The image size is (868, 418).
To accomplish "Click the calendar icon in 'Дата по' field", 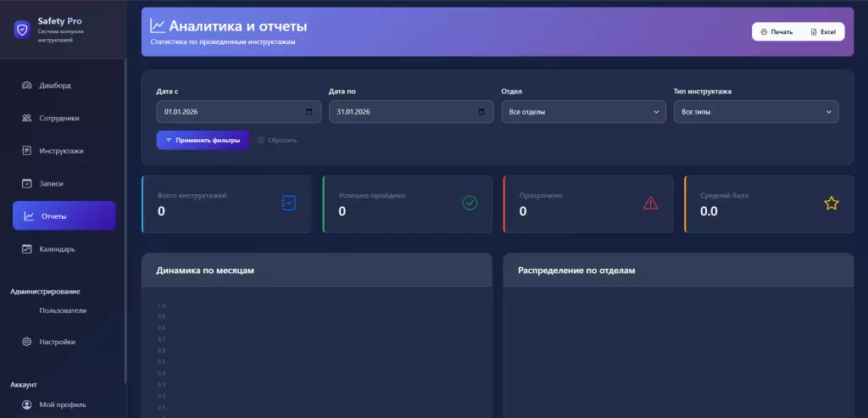I will [x=481, y=112].
